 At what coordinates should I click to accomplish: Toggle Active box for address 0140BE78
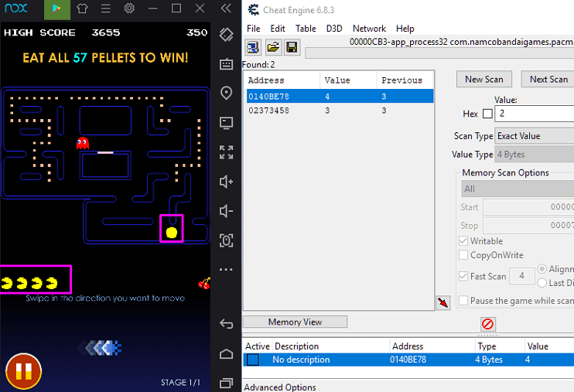tap(253, 360)
